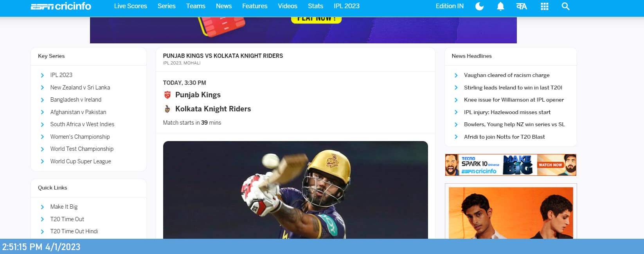Toggle dark mode moon icon
The width and height of the screenshot is (644, 254).
point(479,6)
